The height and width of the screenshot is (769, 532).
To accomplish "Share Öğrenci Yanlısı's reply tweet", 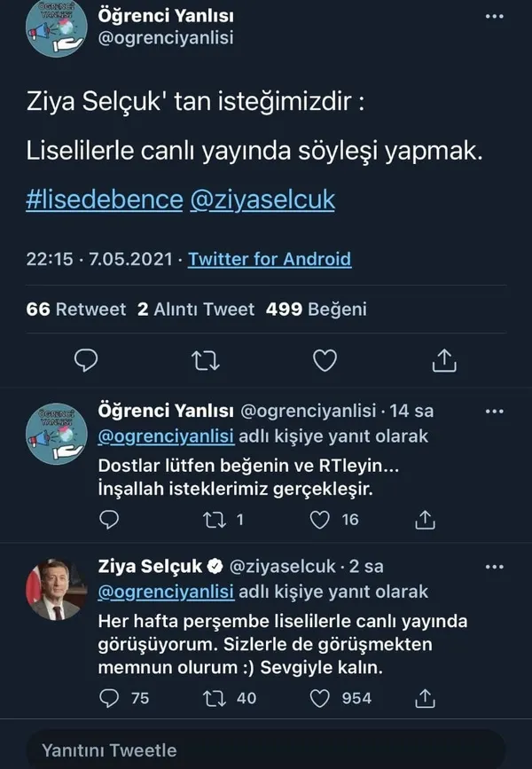I will click(x=426, y=520).
